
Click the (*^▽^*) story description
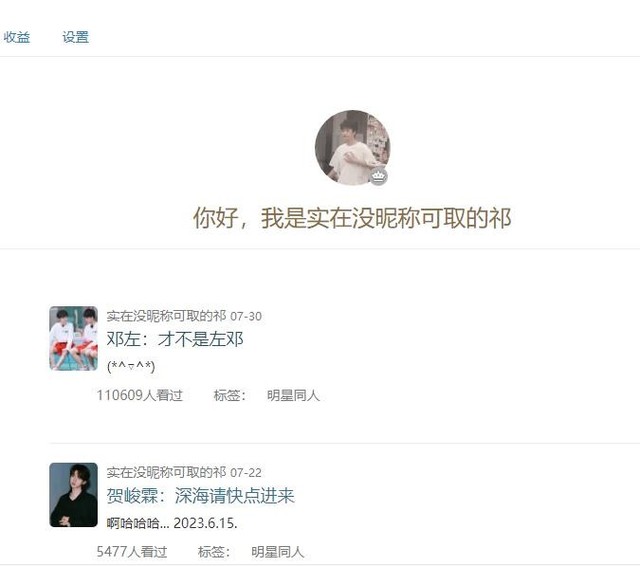[131, 366]
